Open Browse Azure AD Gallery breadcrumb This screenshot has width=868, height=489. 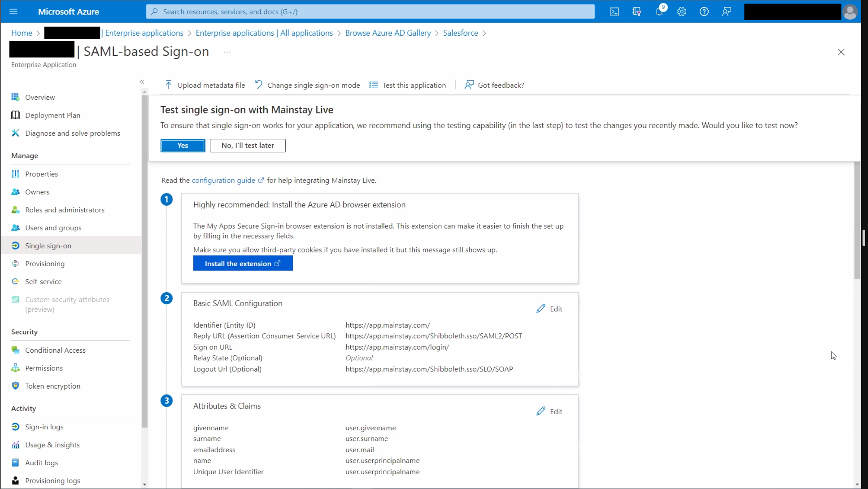pyautogui.click(x=388, y=33)
